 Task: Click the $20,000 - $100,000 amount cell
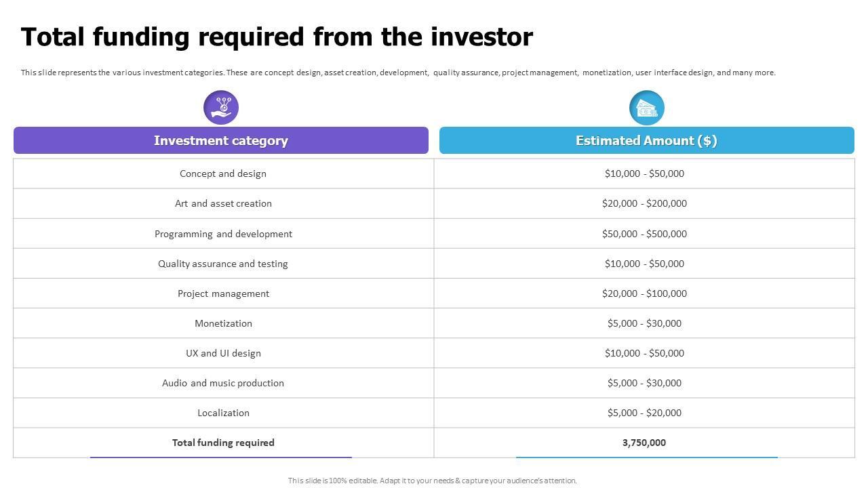[644, 293]
